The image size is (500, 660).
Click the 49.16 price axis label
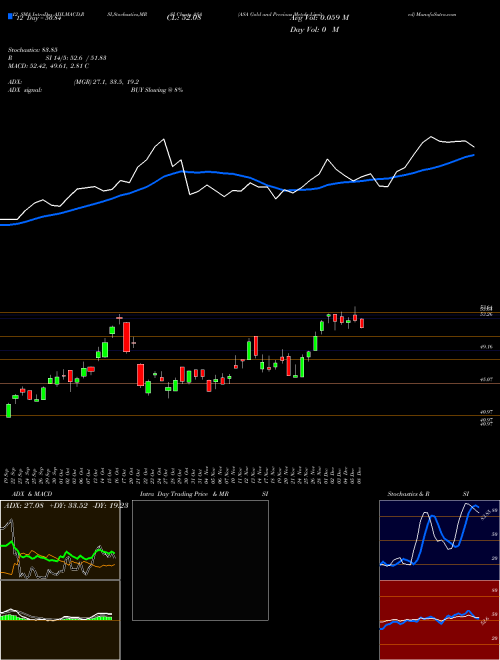(x=486, y=347)
